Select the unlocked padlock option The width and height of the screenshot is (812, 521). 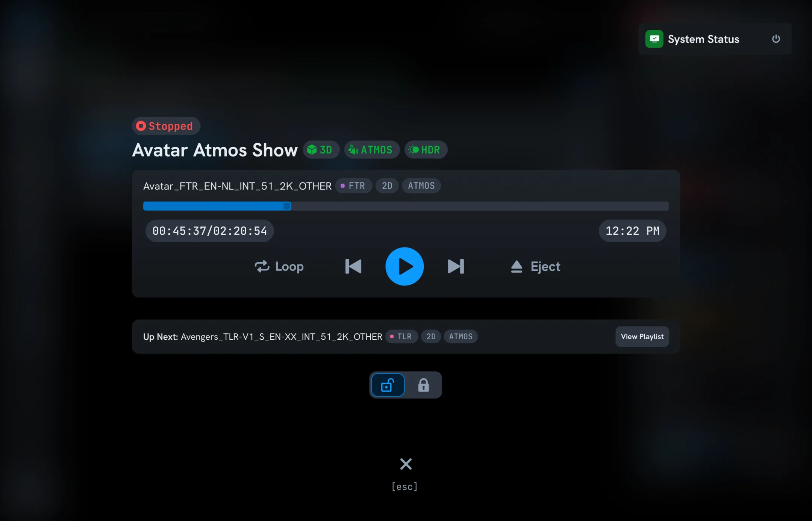(388, 385)
